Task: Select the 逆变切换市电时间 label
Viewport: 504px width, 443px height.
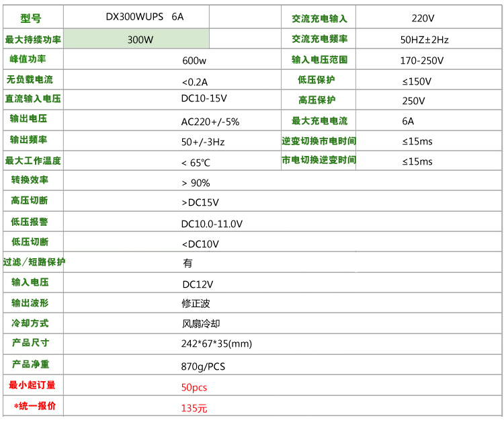Action: click(319, 141)
